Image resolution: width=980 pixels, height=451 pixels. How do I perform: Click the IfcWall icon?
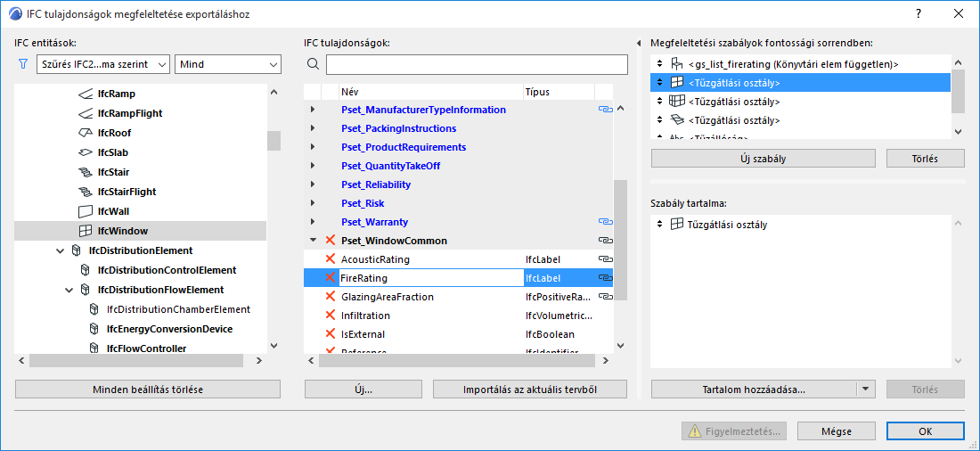click(85, 211)
